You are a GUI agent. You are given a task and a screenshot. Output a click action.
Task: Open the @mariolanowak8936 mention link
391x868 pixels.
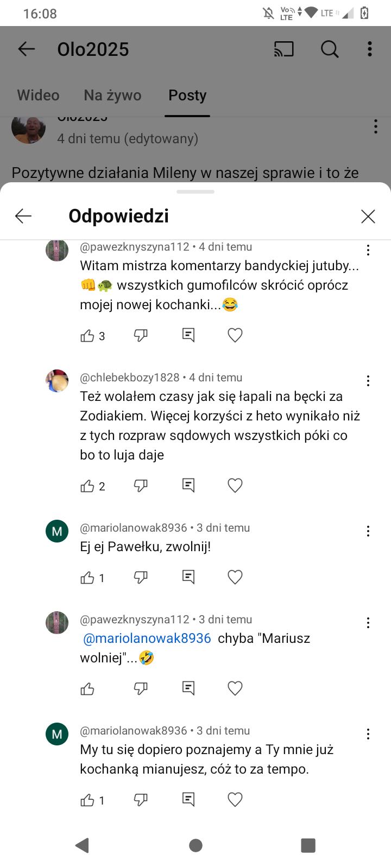coord(147,639)
